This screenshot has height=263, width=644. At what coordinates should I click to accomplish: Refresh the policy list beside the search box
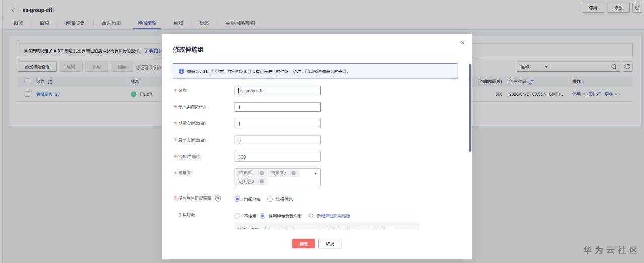pyautogui.click(x=628, y=67)
